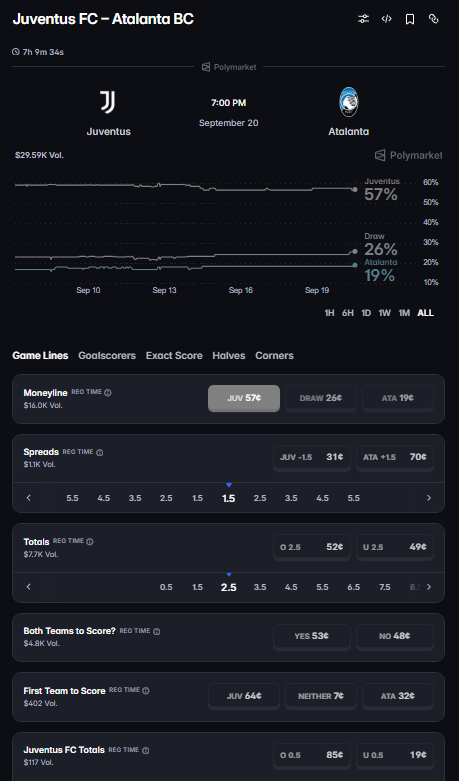Copy the market link icon
Screen dimensions: 459x781
434,19
